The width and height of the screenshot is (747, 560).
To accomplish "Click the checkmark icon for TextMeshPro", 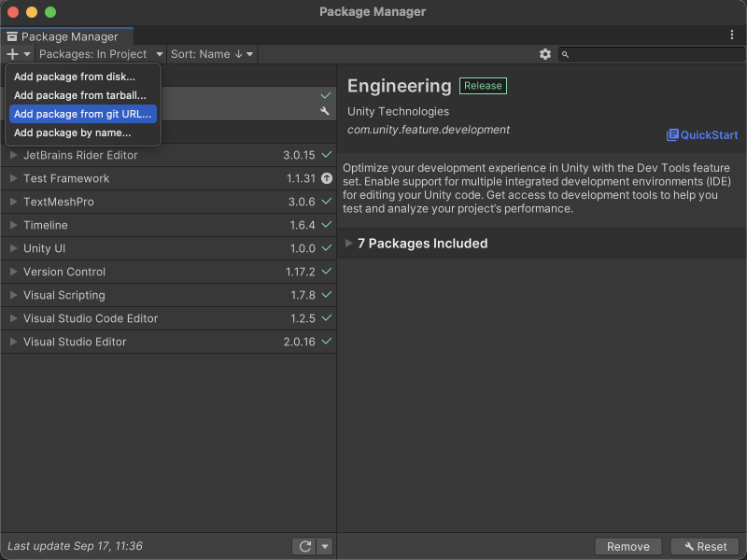I will (326, 201).
